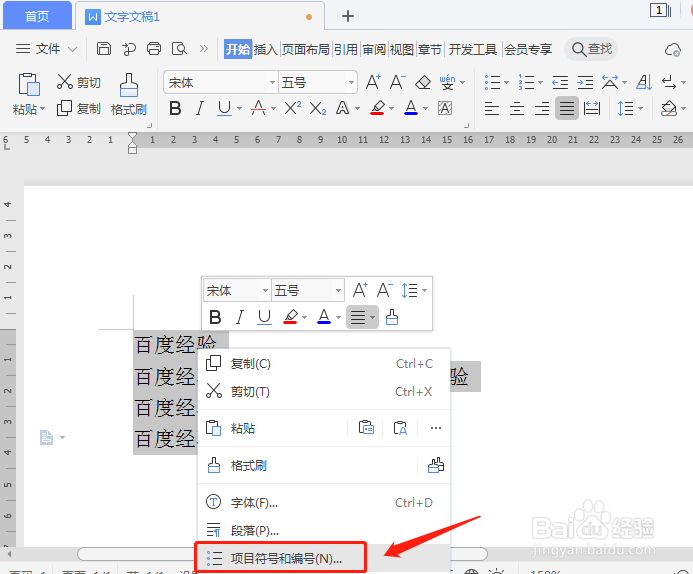Switch to 审阅 ribbon tab
Viewport: 693px width, 574px height.
374,49
